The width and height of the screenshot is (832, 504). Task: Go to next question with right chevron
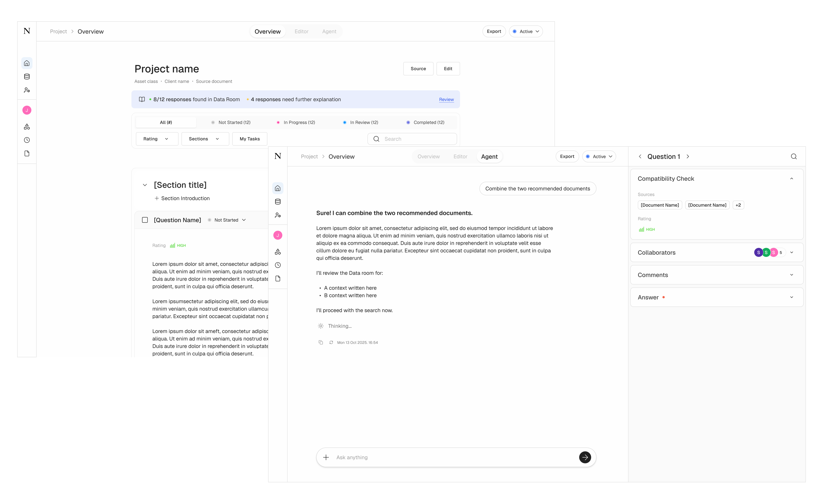[x=687, y=156]
